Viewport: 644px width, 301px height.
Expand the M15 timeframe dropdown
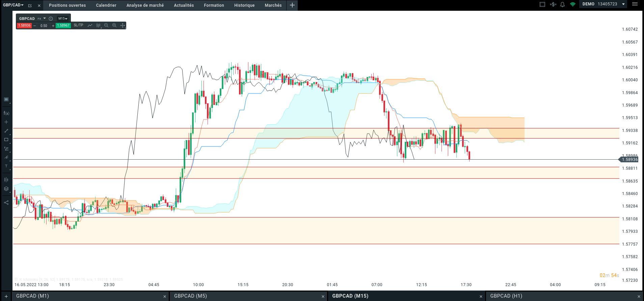(x=63, y=19)
